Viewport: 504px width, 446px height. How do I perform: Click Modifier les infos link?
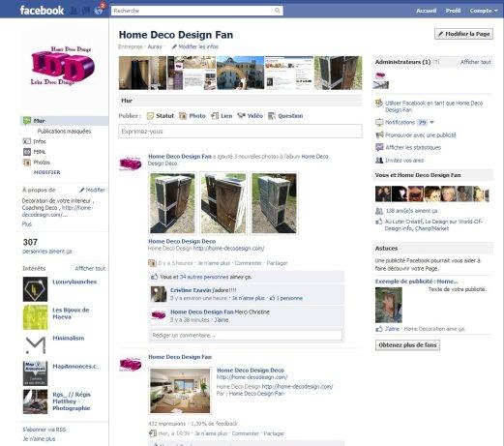[195, 46]
